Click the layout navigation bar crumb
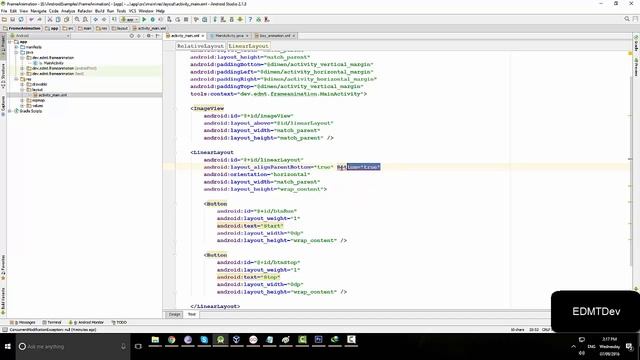The image size is (640, 360). [x=120, y=28]
